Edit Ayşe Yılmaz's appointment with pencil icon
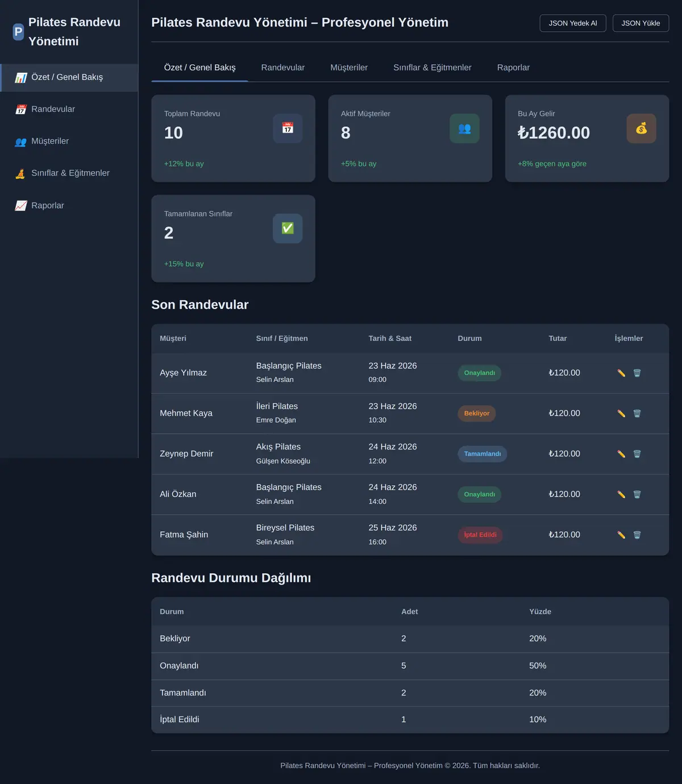 pos(621,373)
